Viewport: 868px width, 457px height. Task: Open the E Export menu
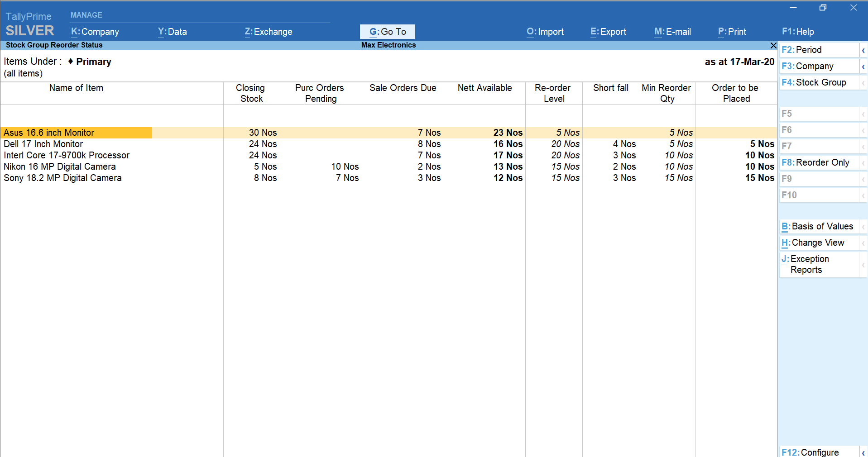click(x=608, y=32)
